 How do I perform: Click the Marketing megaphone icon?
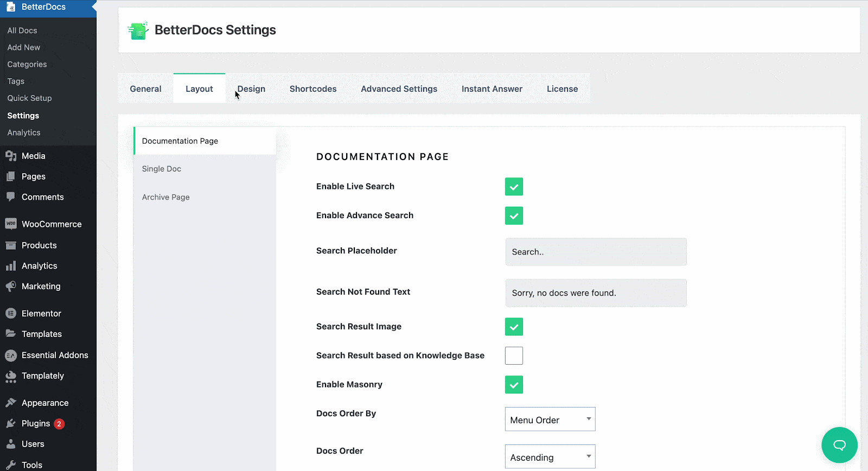click(11, 286)
